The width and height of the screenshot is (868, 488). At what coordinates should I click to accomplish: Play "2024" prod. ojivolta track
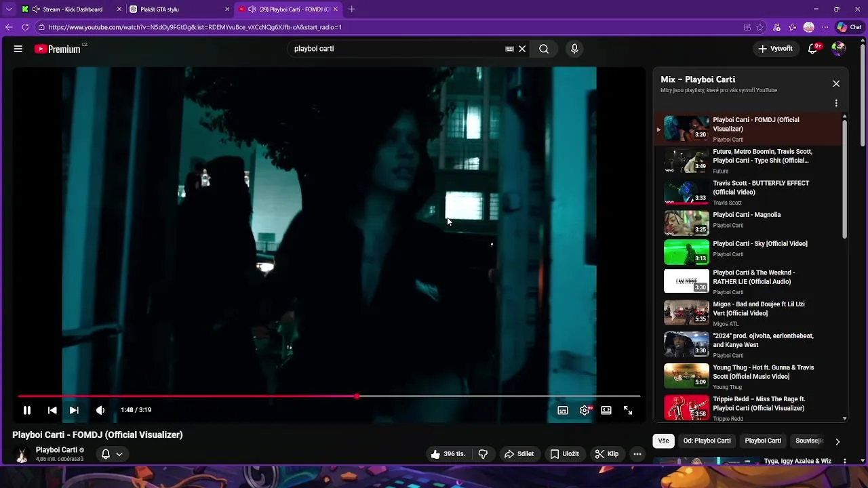pyautogui.click(x=748, y=345)
